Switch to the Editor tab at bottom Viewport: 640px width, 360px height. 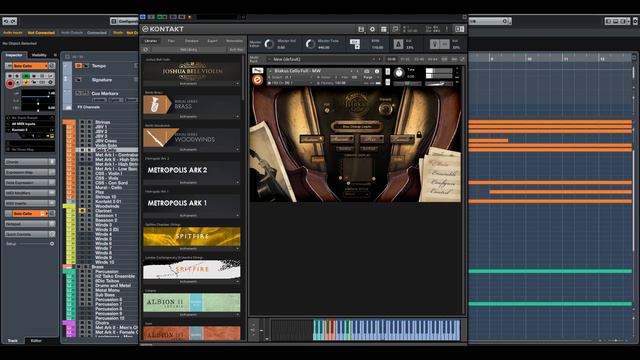36,340
